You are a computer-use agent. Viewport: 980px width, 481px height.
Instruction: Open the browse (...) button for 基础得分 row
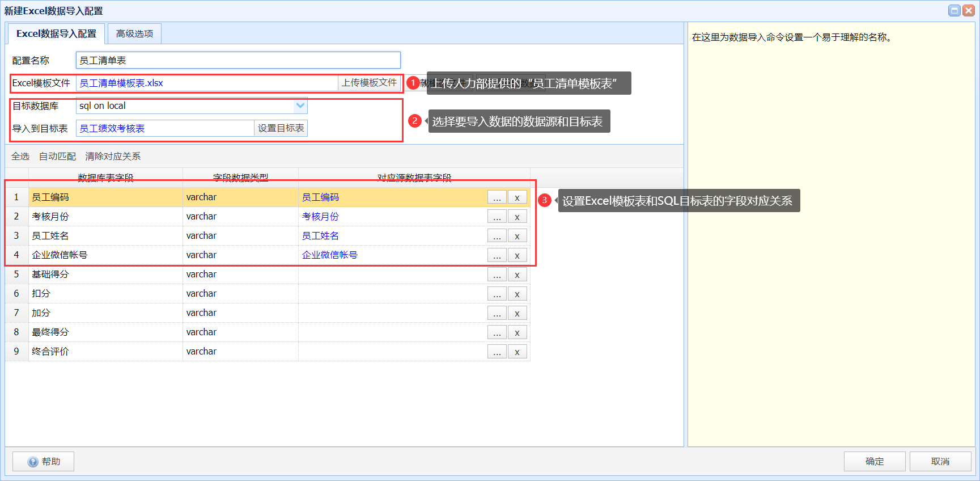tap(497, 275)
